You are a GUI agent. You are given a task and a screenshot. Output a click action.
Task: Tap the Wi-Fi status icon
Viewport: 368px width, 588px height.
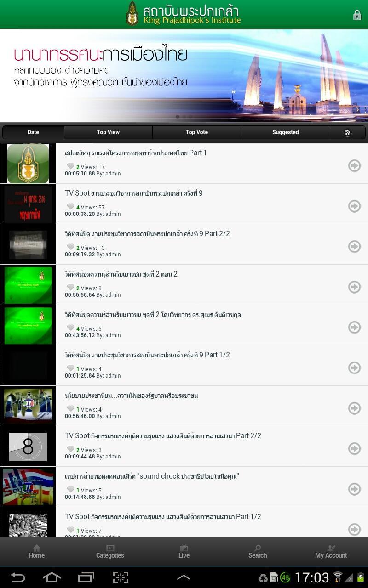coord(338,577)
